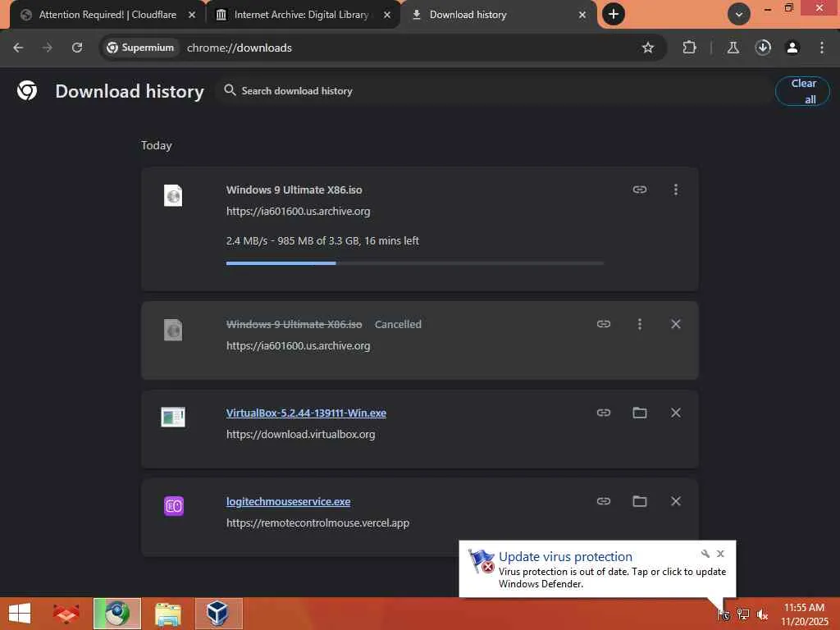
Task: Click the forward navigation arrow
Action: (48, 48)
